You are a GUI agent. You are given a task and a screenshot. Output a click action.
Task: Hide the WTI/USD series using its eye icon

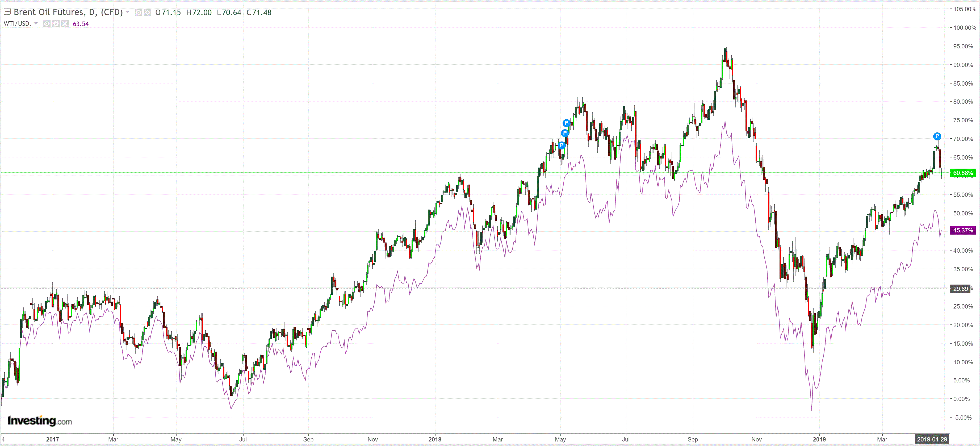tap(47, 24)
